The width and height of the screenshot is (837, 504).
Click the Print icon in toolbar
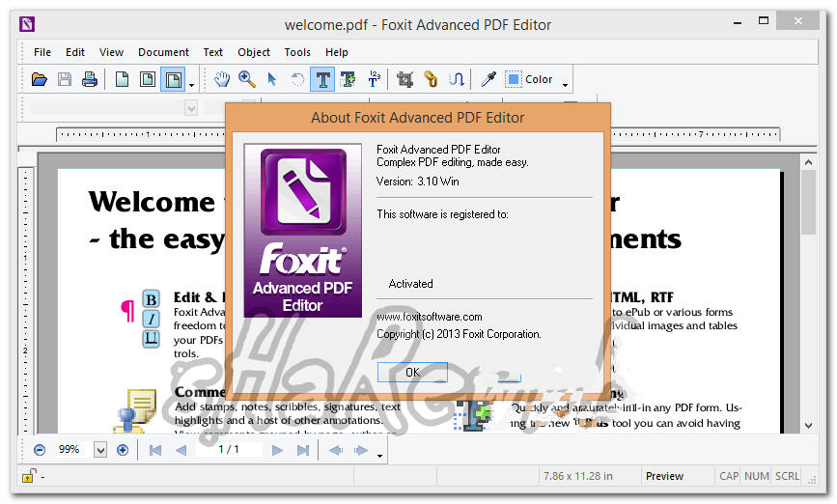click(x=89, y=79)
